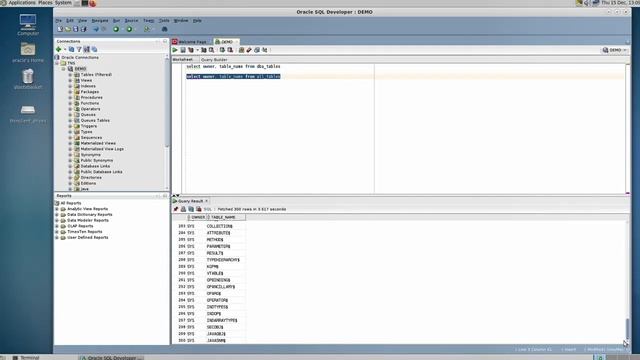
Task: Click the Run Script icon in the worksheet toolbar
Action: click(x=183, y=50)
